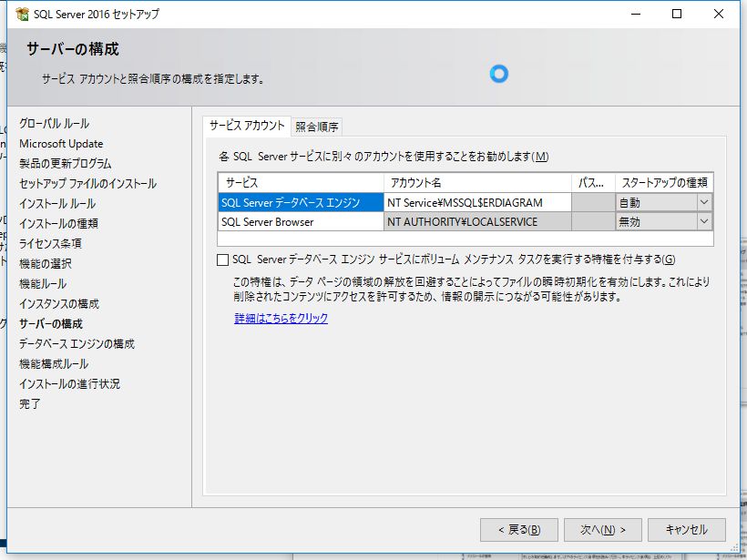Image resolution: width=747 pixels, height=560 pixels.
Task: Switch to the 照合順序 tab
Action: tap(317, 127)
